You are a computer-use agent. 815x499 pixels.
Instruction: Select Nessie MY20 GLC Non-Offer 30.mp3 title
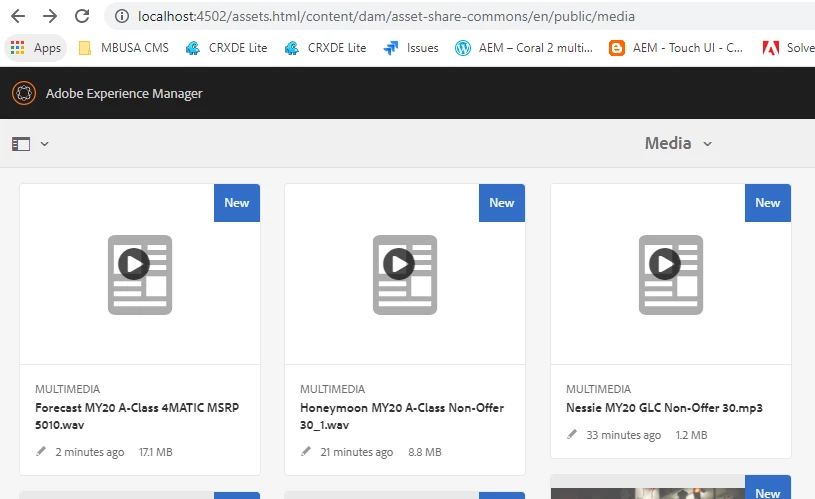click(x=664, y=408)
